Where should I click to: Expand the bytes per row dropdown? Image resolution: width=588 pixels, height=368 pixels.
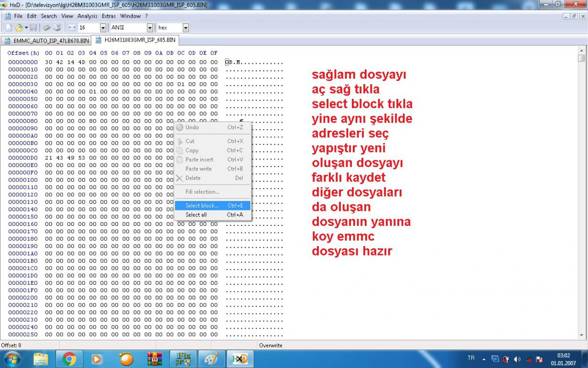tap(103, 28)
